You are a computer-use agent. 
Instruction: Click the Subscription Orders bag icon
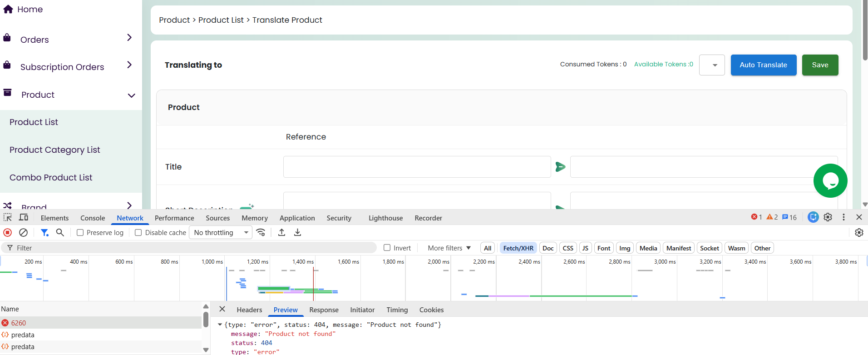[7, 65]
